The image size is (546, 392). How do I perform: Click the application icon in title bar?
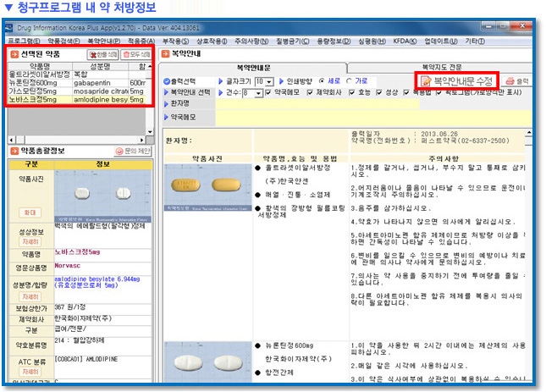click(8, 28)
